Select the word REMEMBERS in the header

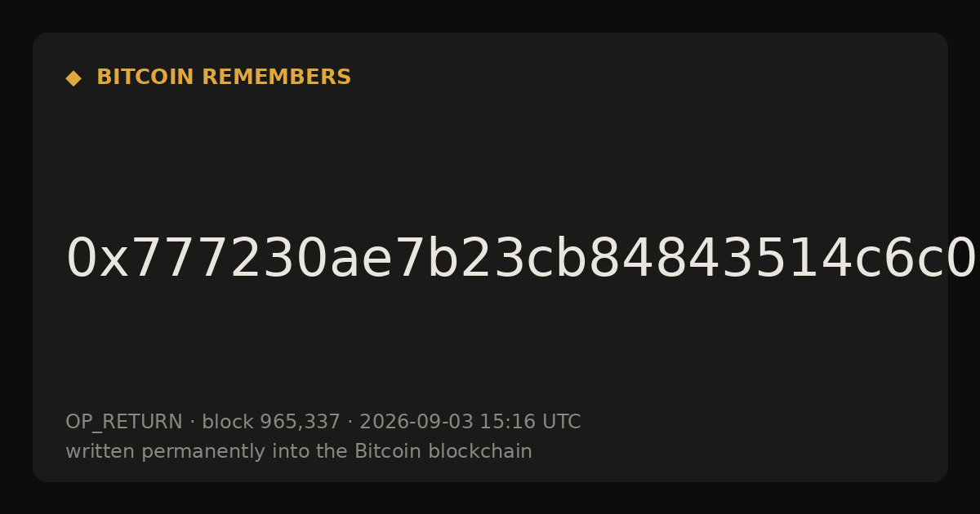pyautogui.click(x=276, y=78)
